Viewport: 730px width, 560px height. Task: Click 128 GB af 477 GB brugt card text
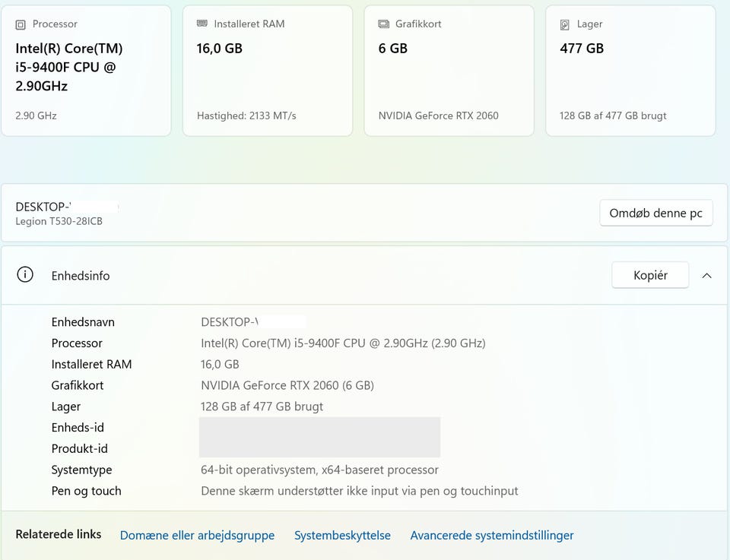613,115
